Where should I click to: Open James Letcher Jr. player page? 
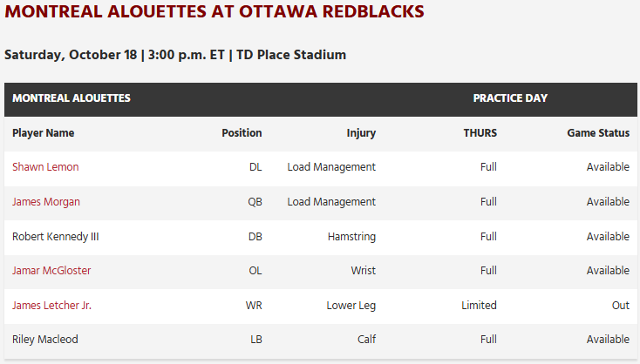51,306
